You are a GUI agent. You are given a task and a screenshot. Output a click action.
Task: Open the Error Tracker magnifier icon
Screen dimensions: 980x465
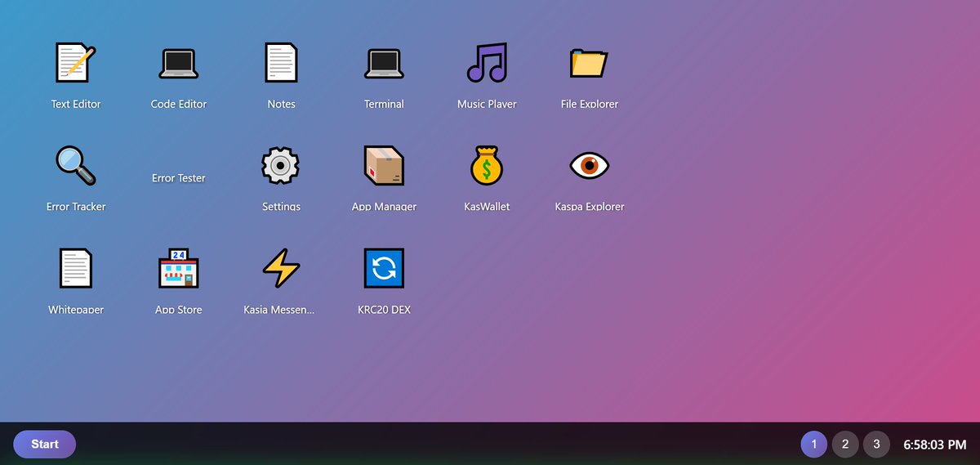(76, 165)
